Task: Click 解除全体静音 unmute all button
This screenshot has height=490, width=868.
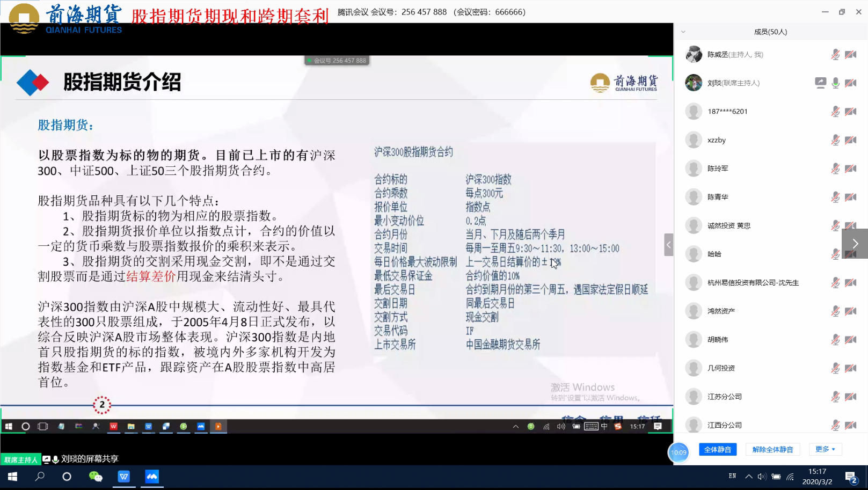Action: (x=772, y=450)
